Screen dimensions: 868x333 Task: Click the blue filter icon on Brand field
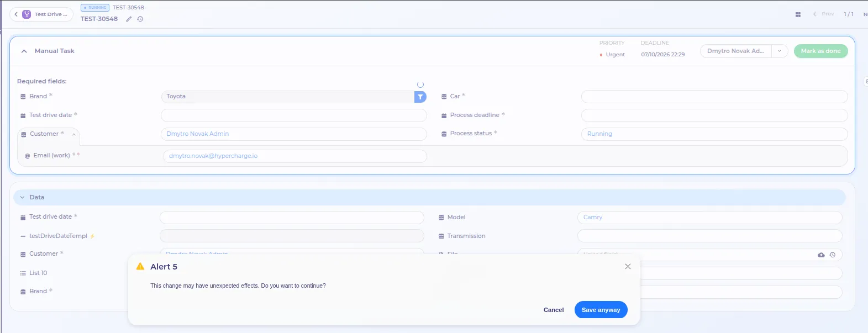click(x=420, y=97)
